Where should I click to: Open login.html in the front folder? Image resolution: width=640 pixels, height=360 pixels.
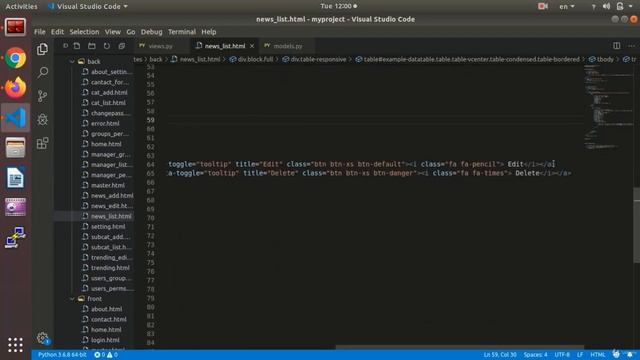[105, 340]
